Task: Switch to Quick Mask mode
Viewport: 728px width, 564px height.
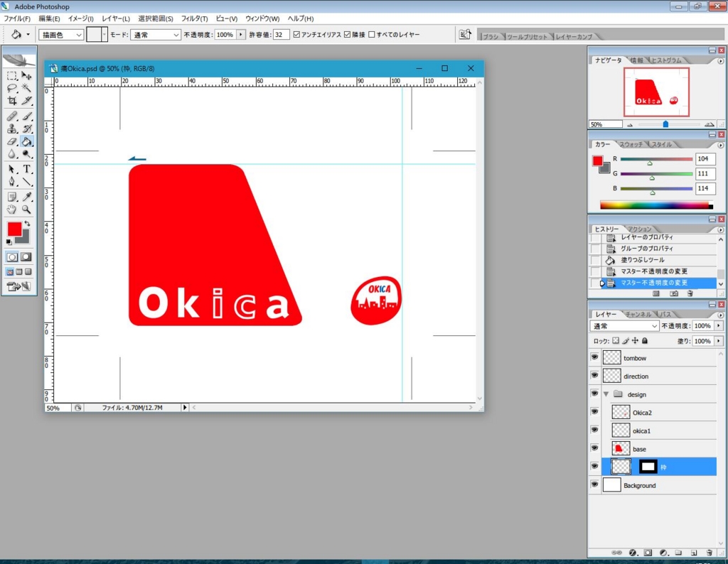Action: pyautogui.click(x=26, y=256)
